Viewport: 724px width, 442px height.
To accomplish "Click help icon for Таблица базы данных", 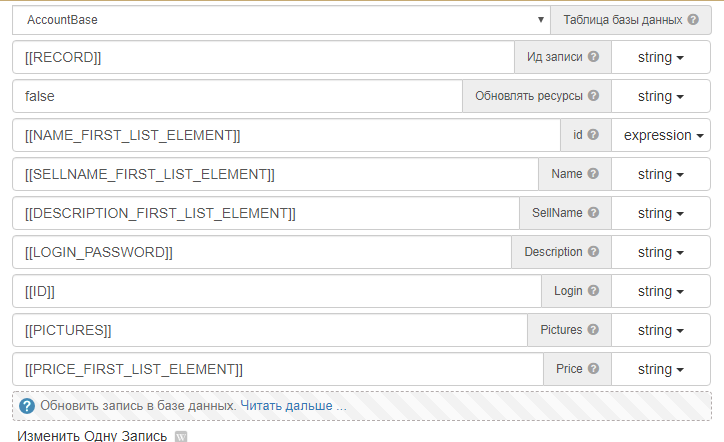I will tap(693, 19).
